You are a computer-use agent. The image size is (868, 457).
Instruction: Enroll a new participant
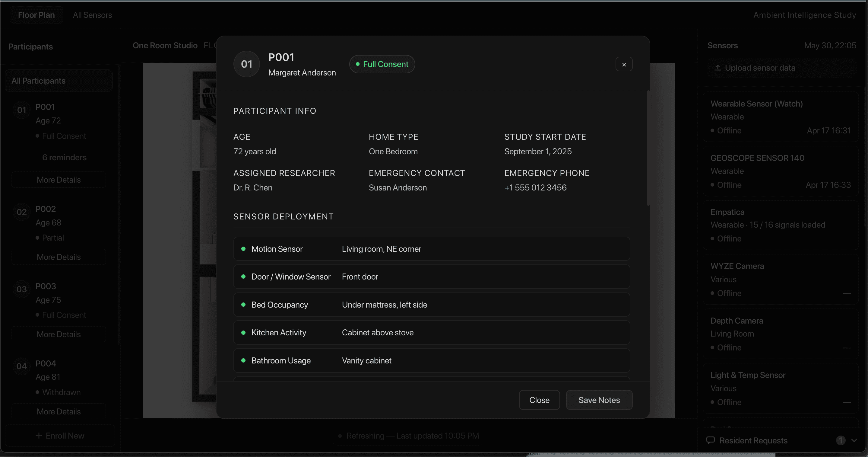click(x=60, y=436)
